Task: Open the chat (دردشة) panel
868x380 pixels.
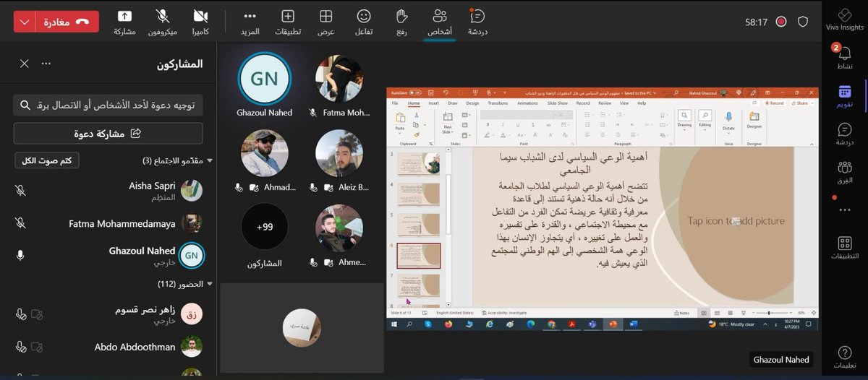Action: 477,22
